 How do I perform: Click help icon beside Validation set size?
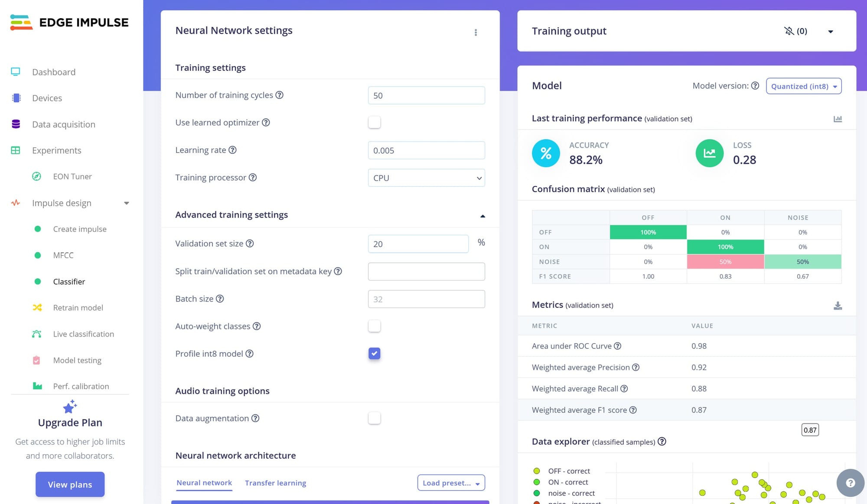tap(250, 244)
